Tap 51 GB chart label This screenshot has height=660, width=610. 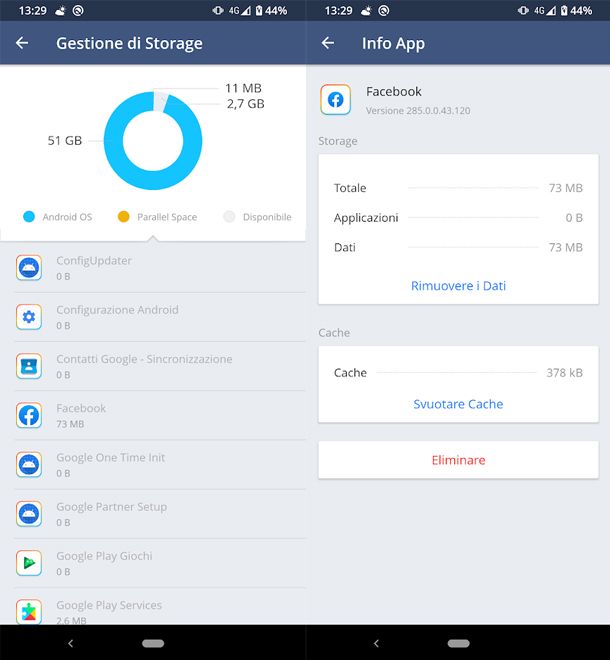[64, 141]
